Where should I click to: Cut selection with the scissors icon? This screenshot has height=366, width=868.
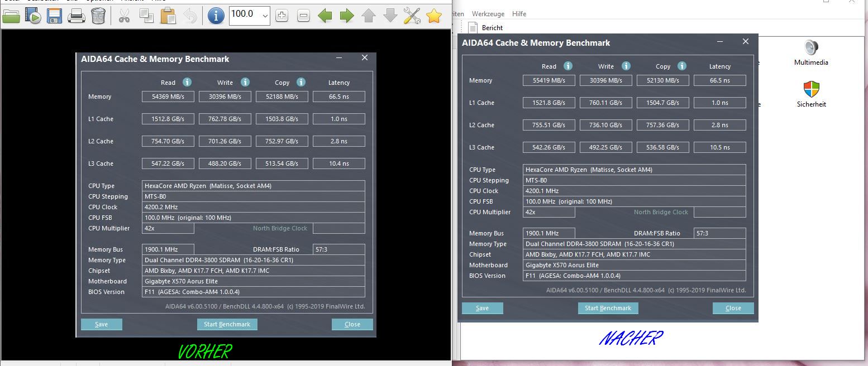click(x=124, y=16)
